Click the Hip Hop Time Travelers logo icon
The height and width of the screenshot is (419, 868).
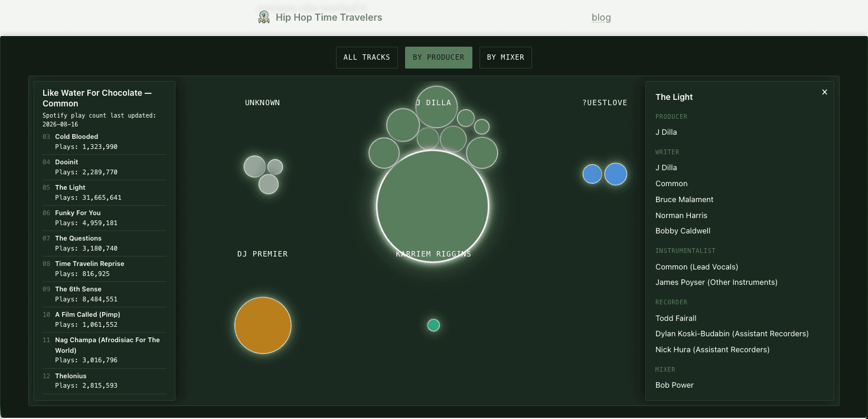pyautogui.click(x=264, y=17)
